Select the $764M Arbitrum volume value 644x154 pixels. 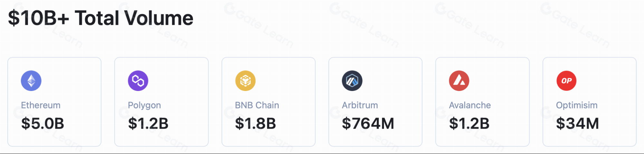point(368,123)
